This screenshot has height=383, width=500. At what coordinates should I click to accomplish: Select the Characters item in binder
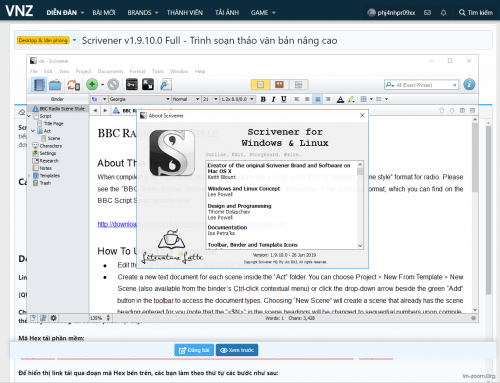(47, 146)
